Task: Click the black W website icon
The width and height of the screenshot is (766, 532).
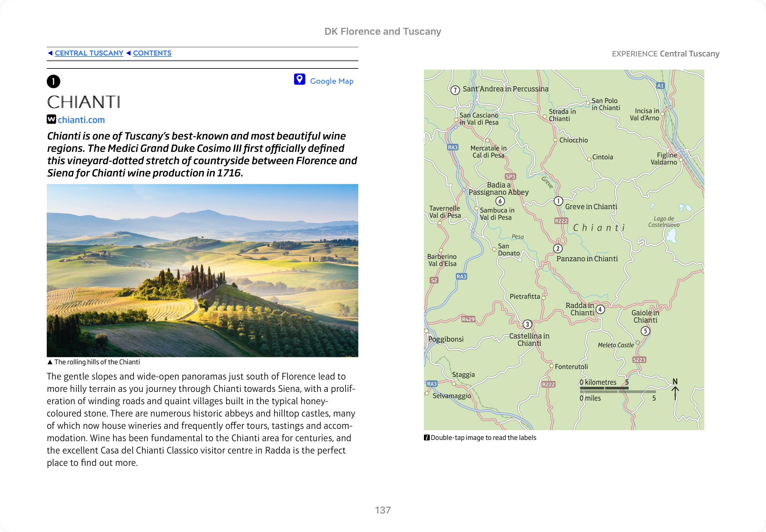Action: [51, 119]
